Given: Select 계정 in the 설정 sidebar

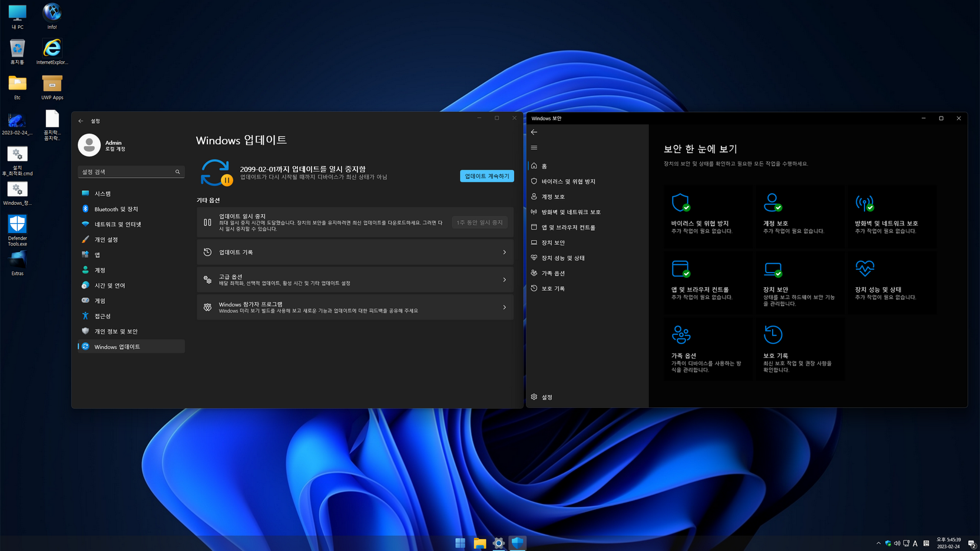Looking at the screenshot, I should pyautogui.click(x=131, y=270).
